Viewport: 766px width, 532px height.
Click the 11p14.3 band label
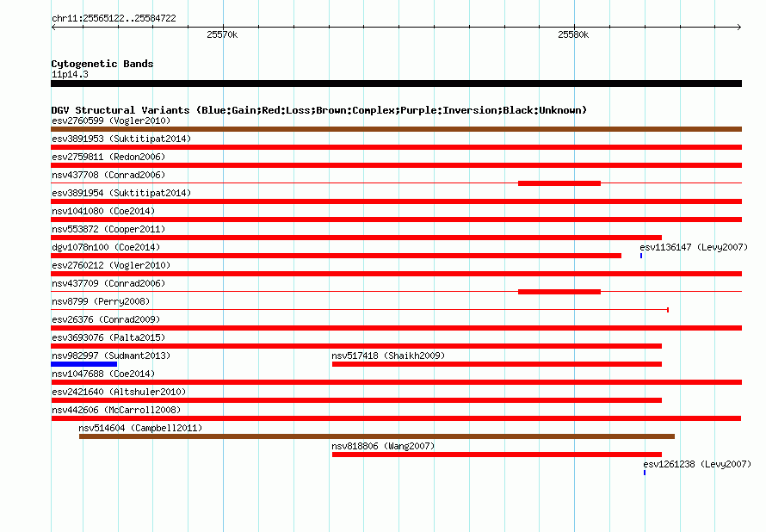point(70,74)
